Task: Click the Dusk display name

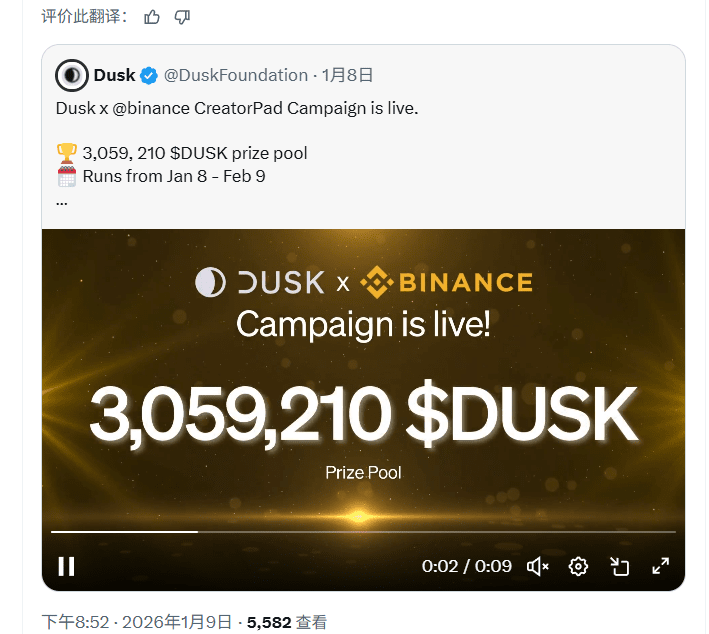Action: pos(114,75)
